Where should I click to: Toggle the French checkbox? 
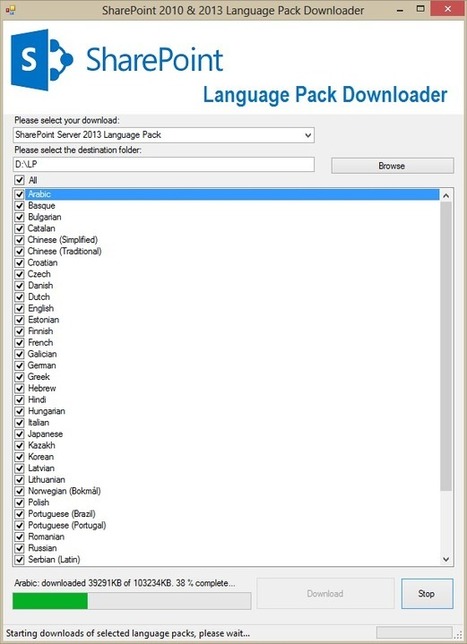click(19, 343)
